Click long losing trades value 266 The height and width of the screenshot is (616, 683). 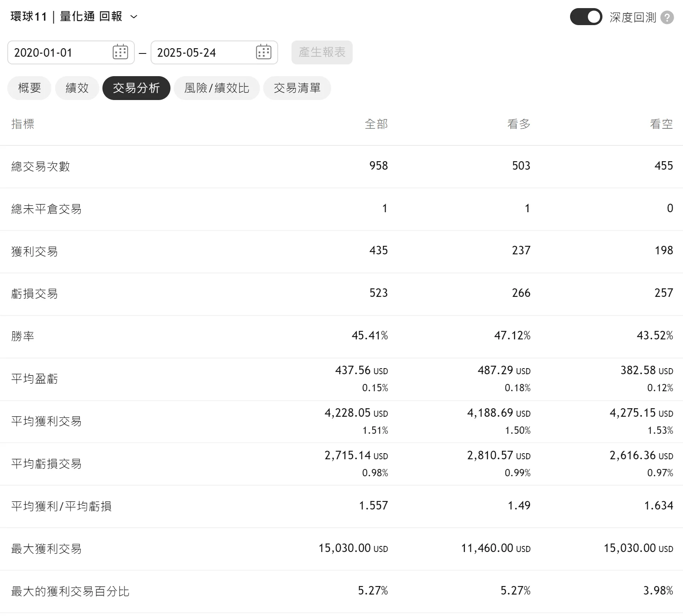[x=521, y=293]
